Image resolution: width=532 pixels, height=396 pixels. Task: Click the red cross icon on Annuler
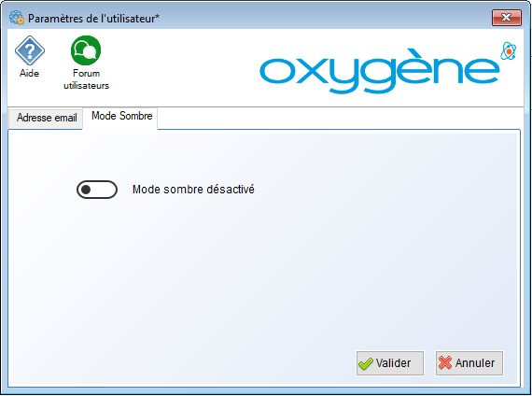[445, 362]
